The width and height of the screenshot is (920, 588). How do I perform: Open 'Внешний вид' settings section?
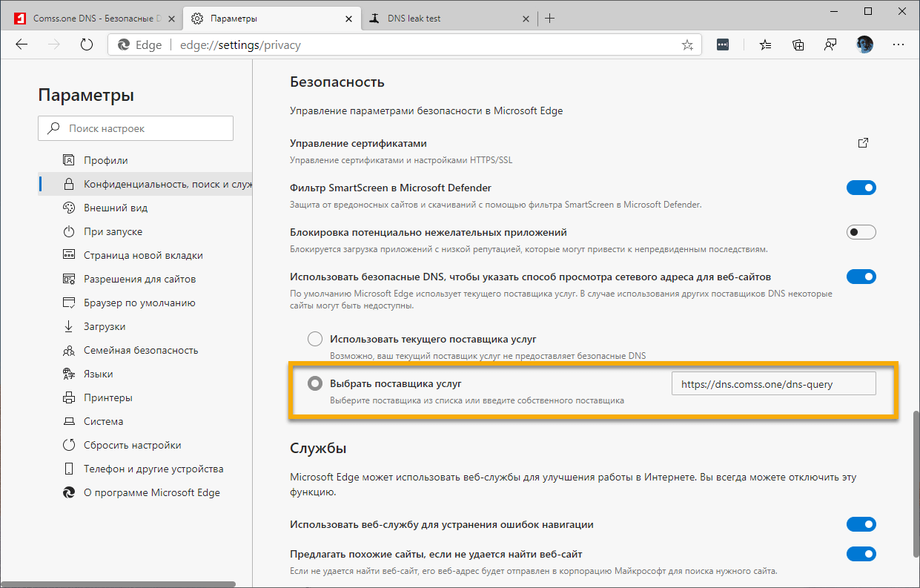[x=116, y=208]
